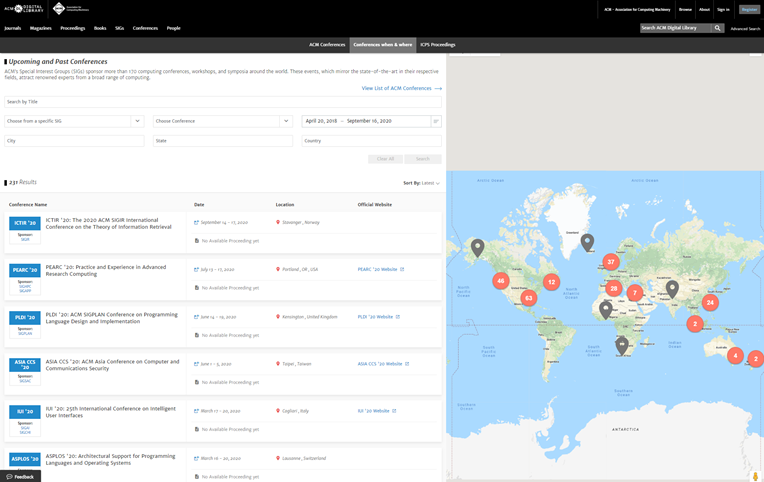Click the About link in header
This screenshot has width=764, height=482.
pyautogui.click(x=704, y=9)
